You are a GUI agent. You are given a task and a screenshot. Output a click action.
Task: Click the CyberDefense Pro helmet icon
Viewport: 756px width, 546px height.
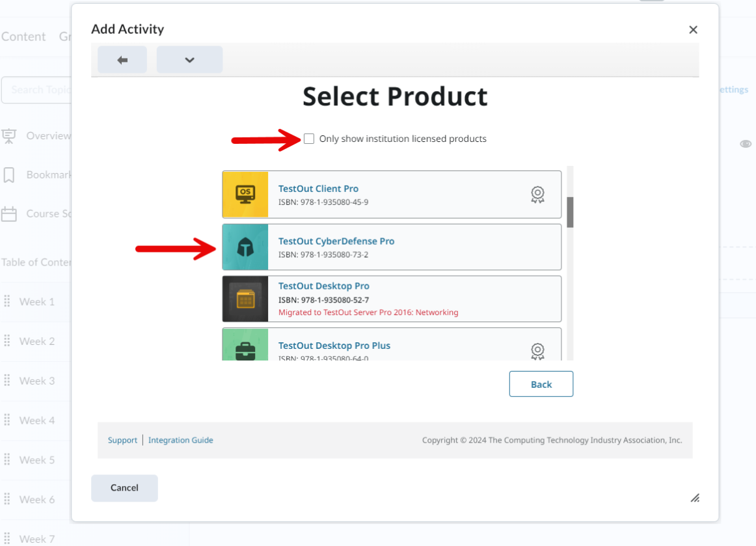(245, 247)
